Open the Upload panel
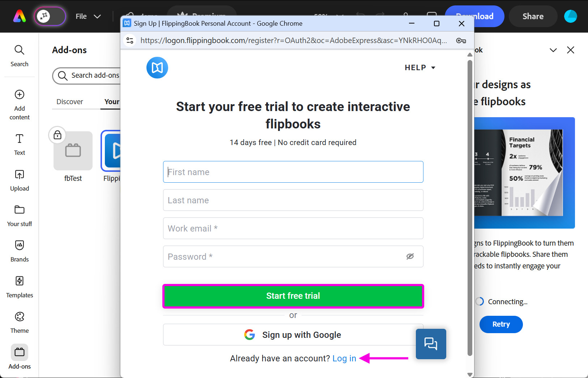The image size is (588, 378). coord(19,180)
